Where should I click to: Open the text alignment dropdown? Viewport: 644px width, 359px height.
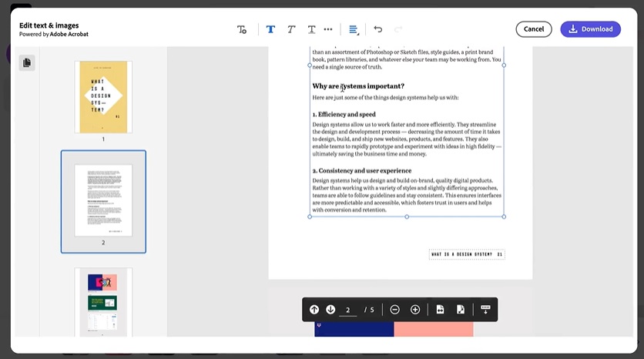click(354, 29)
